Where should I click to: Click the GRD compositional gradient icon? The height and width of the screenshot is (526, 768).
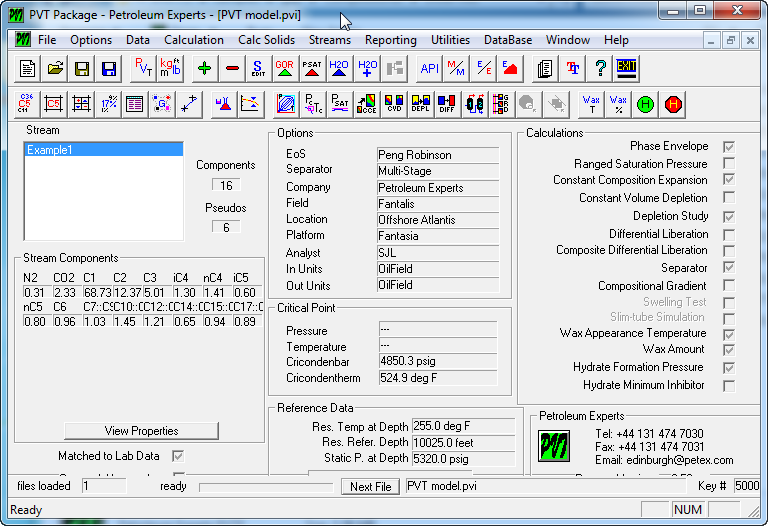tap(501, 104)
